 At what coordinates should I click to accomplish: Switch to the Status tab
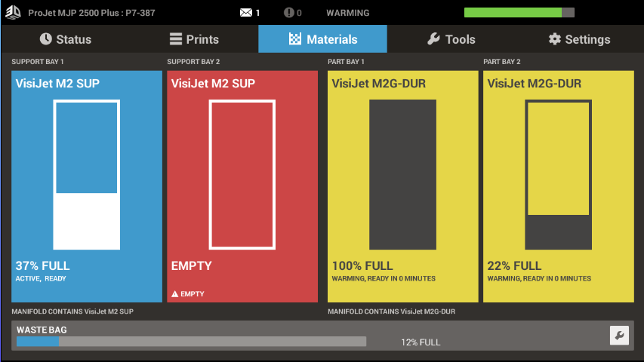click(65, 39)
